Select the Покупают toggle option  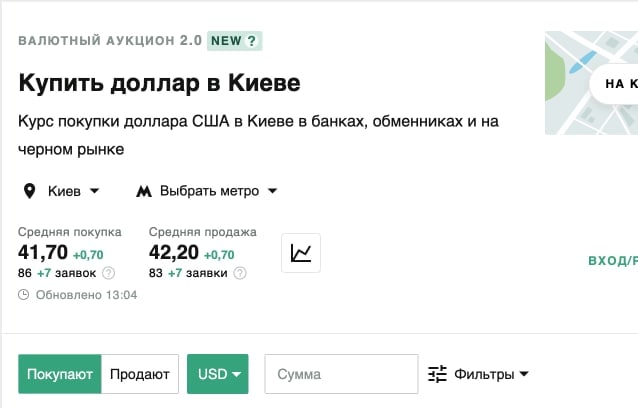coord(60,374)
